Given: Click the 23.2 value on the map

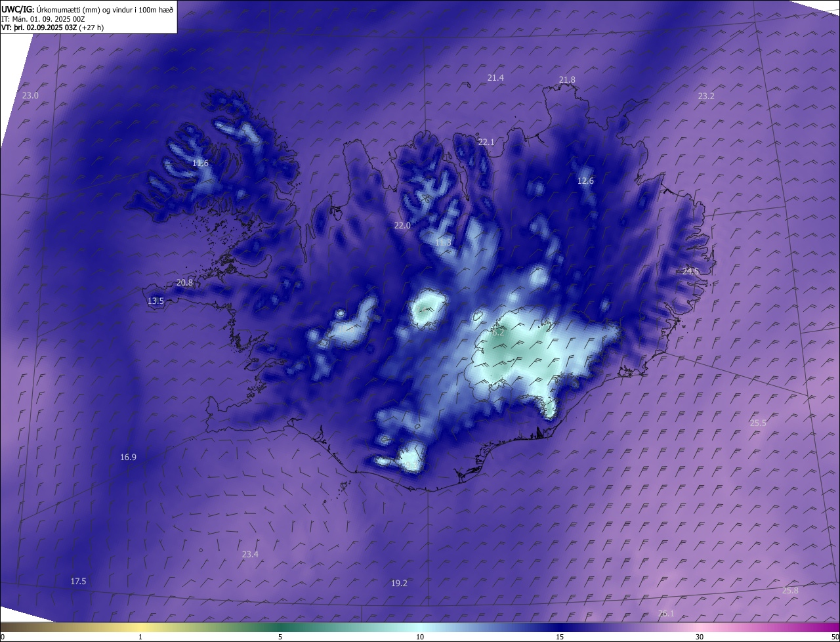Looking at the screenshot, I should tap(706, 96).
